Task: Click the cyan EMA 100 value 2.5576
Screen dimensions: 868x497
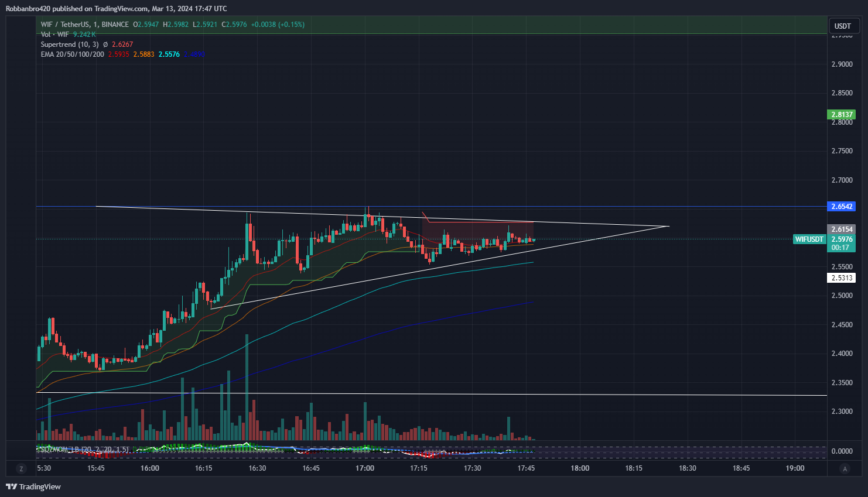Action: click(169, 54)
